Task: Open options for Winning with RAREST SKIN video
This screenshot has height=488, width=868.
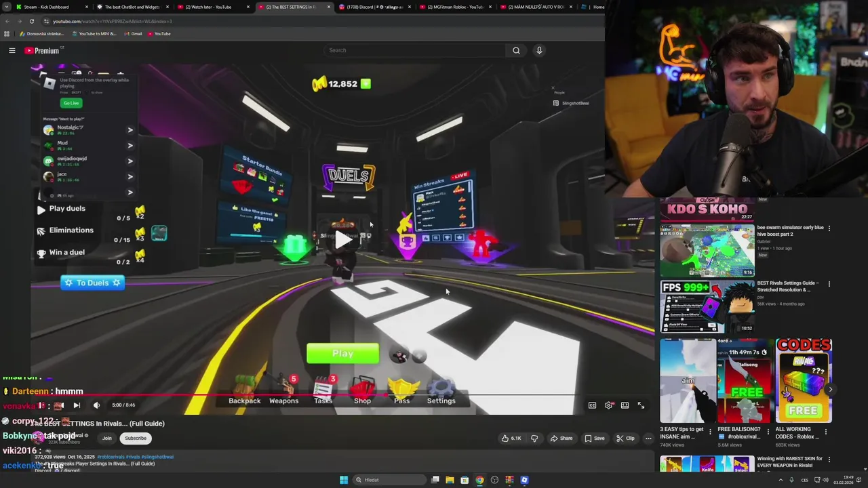Action: [829, 460]
